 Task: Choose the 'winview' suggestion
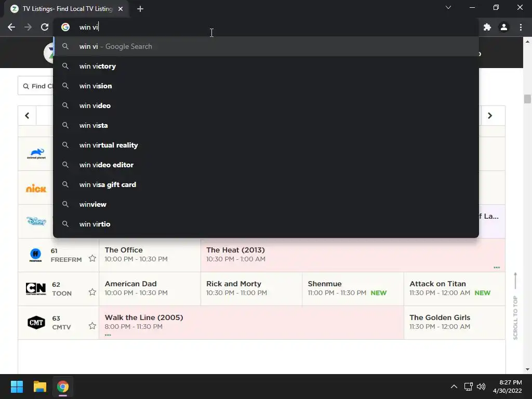coord(266,204)
